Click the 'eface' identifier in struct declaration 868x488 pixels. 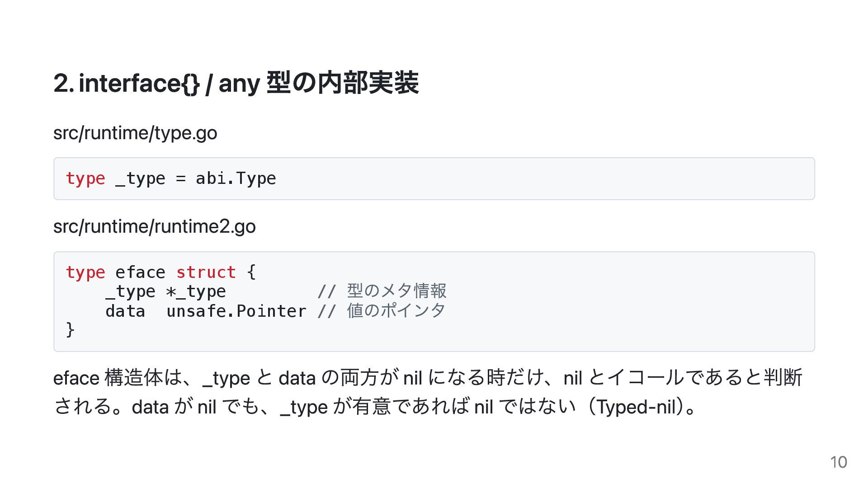(x=140, y=272)
